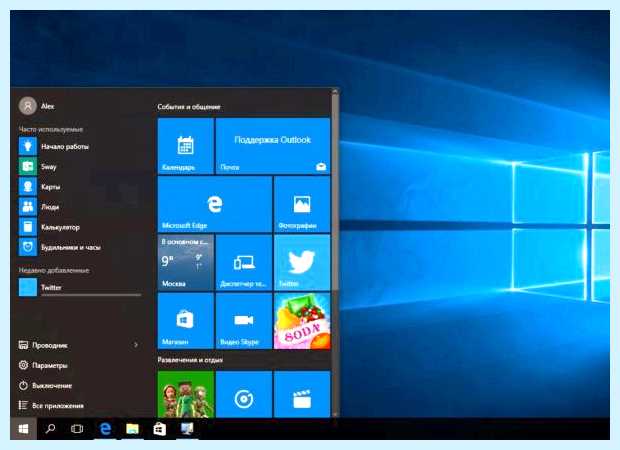This screenshot has width=620, height=450.
Task: Open the Магазин store tile
Action: coord(185,321)
